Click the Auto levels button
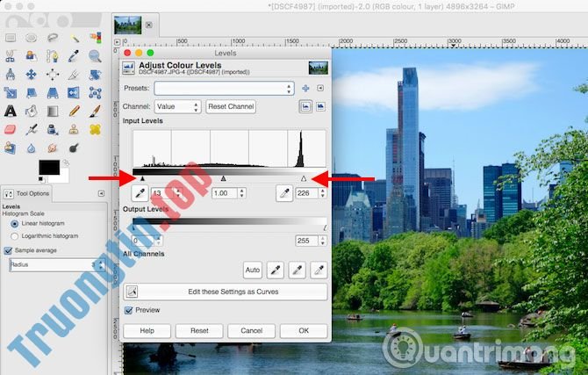588x375 pixels. coord(253,270)
